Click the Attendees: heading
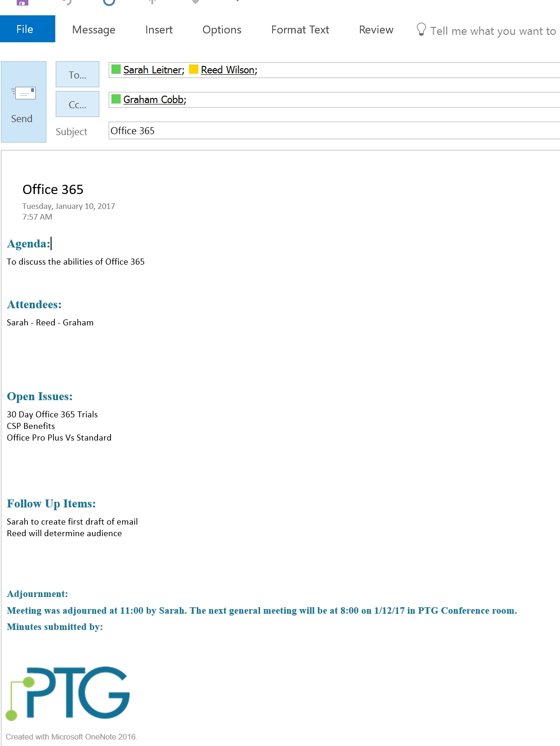This screenshot has height=746, width=560. click(34, 305)
